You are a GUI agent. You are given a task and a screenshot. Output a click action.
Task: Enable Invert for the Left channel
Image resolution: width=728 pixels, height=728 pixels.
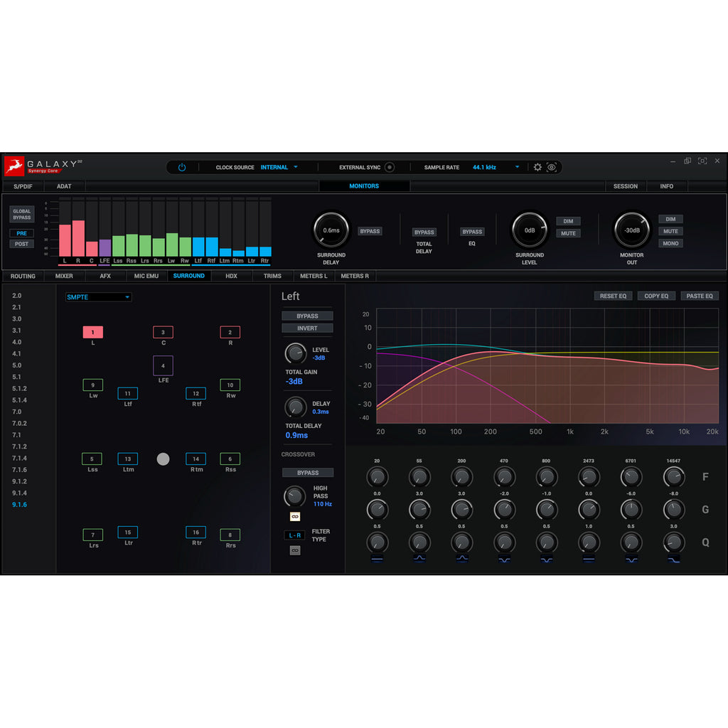tap(307, 328)
